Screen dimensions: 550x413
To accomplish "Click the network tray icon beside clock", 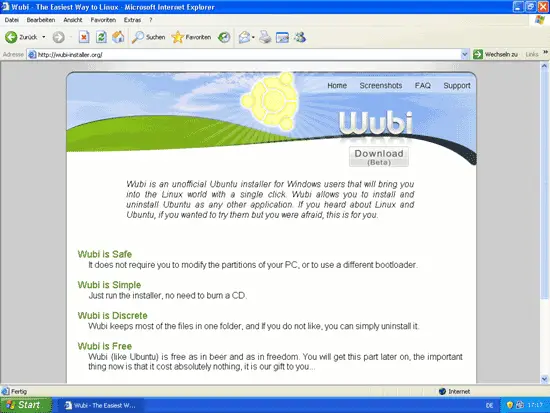I will point(519,405).
